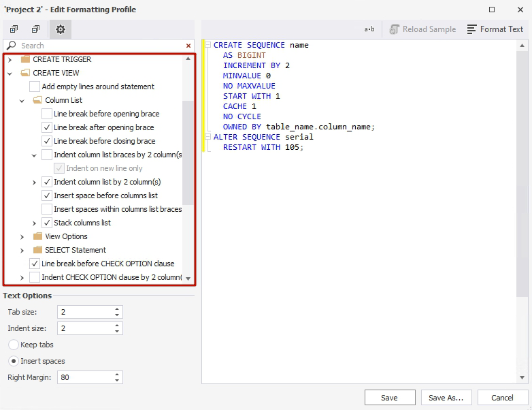Click the Cancel button
The image size is (532, 410).
coord(503,398)
